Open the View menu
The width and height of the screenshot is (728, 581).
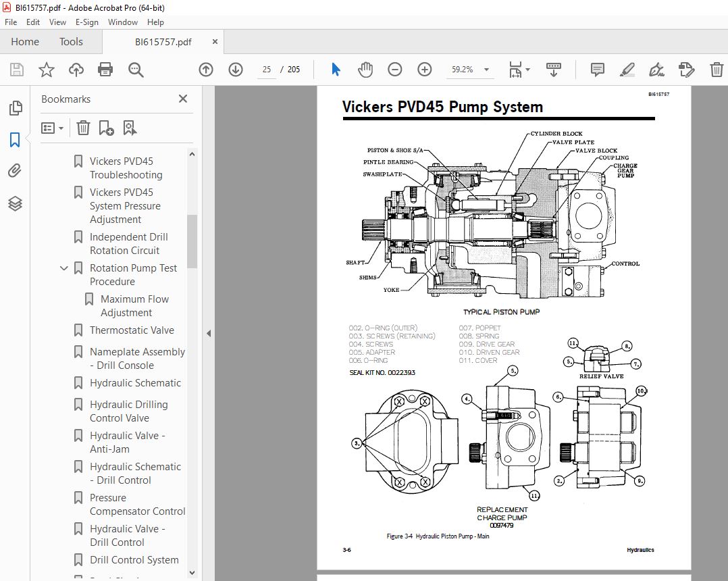[57, 22]
